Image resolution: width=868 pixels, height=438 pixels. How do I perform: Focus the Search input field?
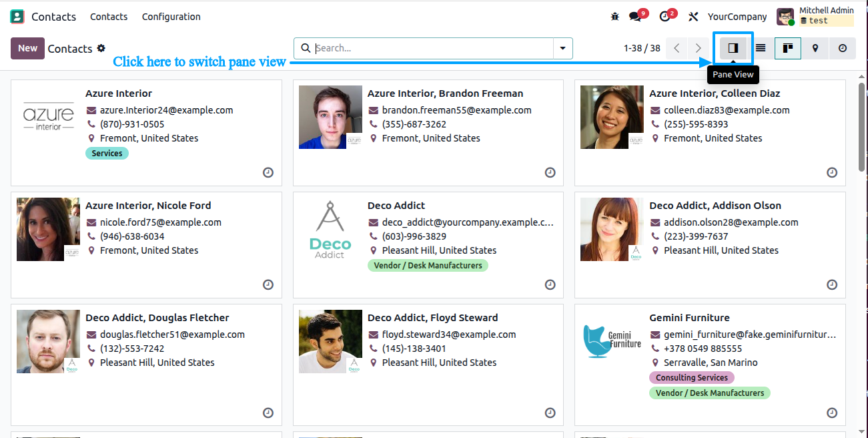(x=432, y=48)
